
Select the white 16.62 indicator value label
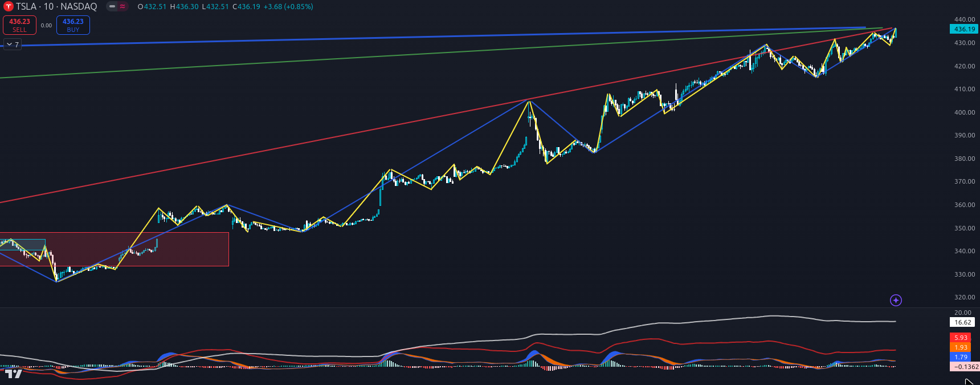click(x=963, y=322)
